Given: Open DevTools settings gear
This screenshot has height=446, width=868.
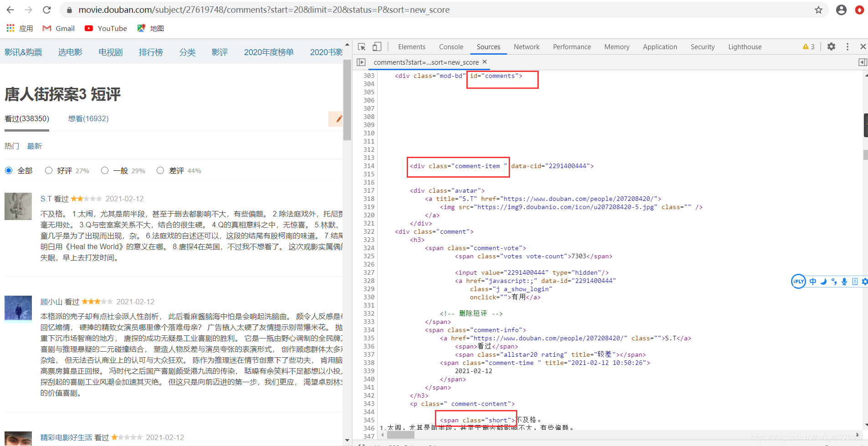Looking at the screenshot, I should [831, 46].
